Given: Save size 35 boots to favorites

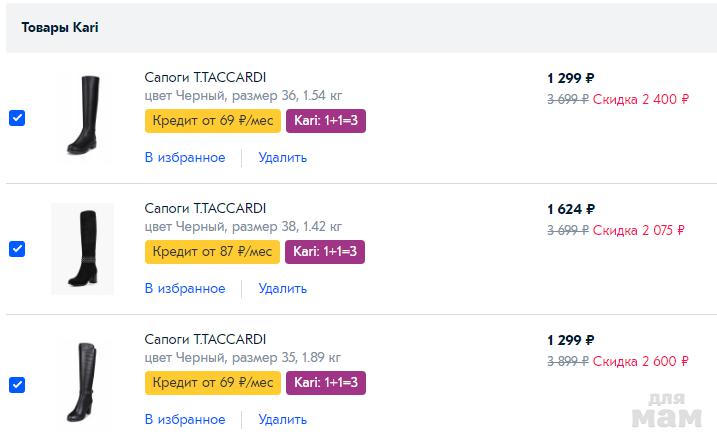Looking at the screenshot, I should [185, 419].
